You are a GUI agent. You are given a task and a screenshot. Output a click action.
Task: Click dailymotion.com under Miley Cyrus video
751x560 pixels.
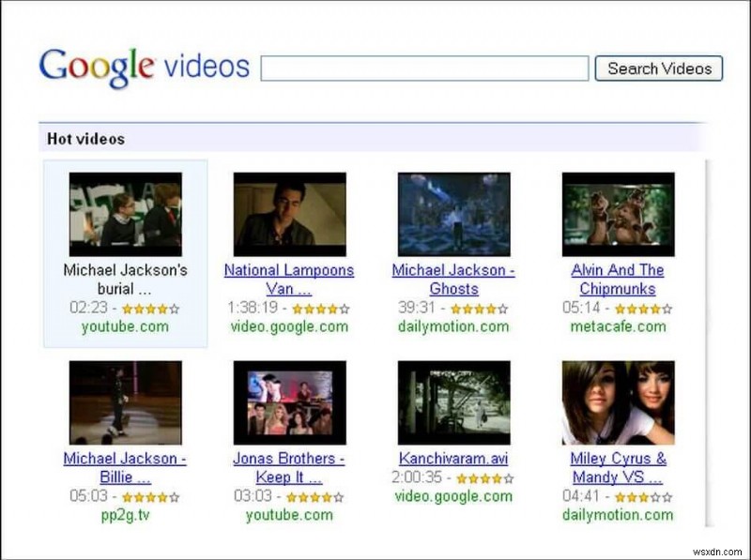pyautogui.click(x=618, y=516)
